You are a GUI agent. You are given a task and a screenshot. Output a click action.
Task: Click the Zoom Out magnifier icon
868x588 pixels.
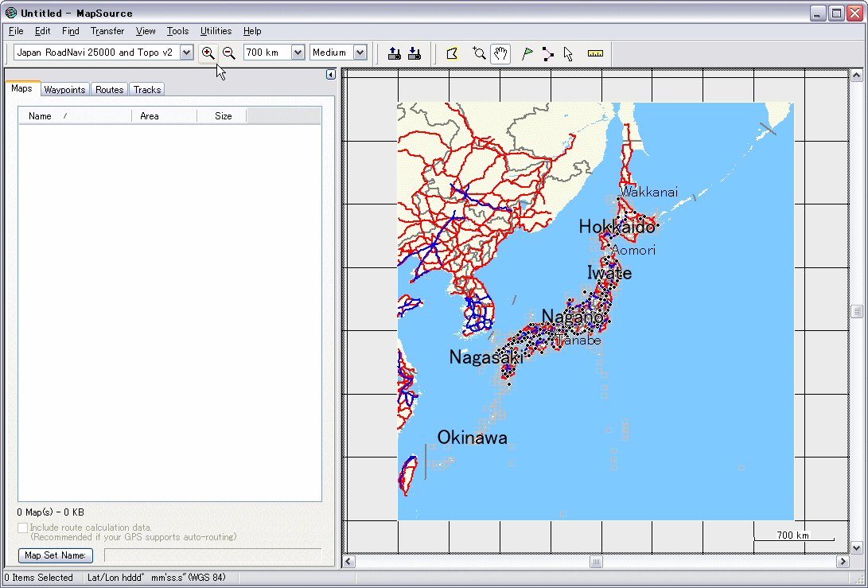tap(228, 53)
